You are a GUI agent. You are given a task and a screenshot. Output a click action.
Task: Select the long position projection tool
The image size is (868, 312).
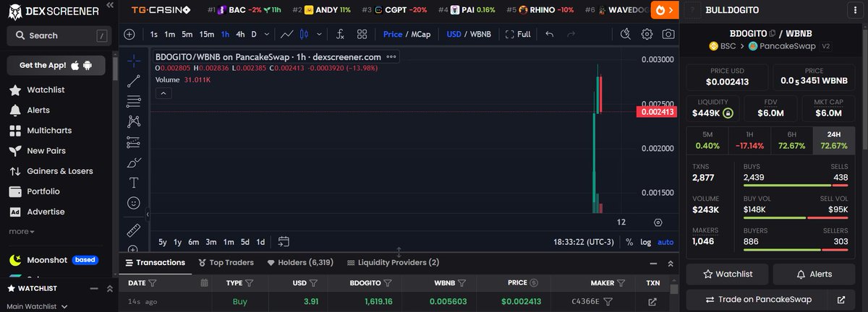click(x=133, y=142)
